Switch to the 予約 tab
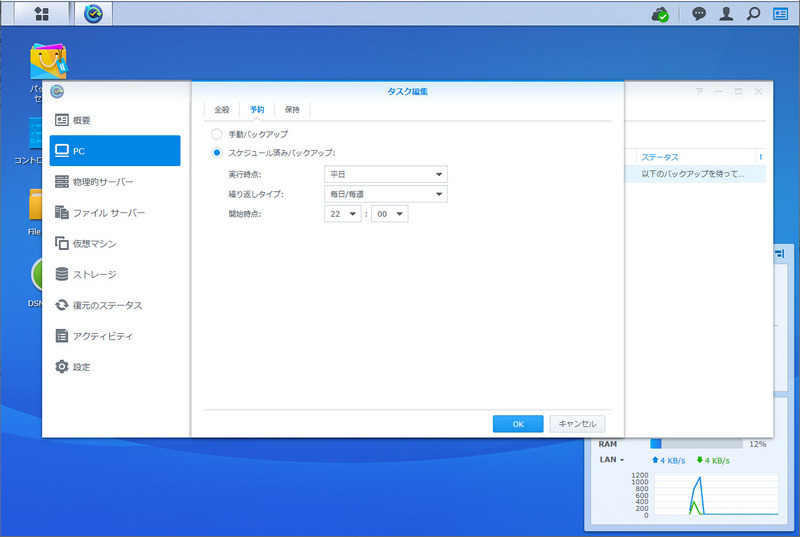This screenshot has width=800, height=537. point(257,110)
